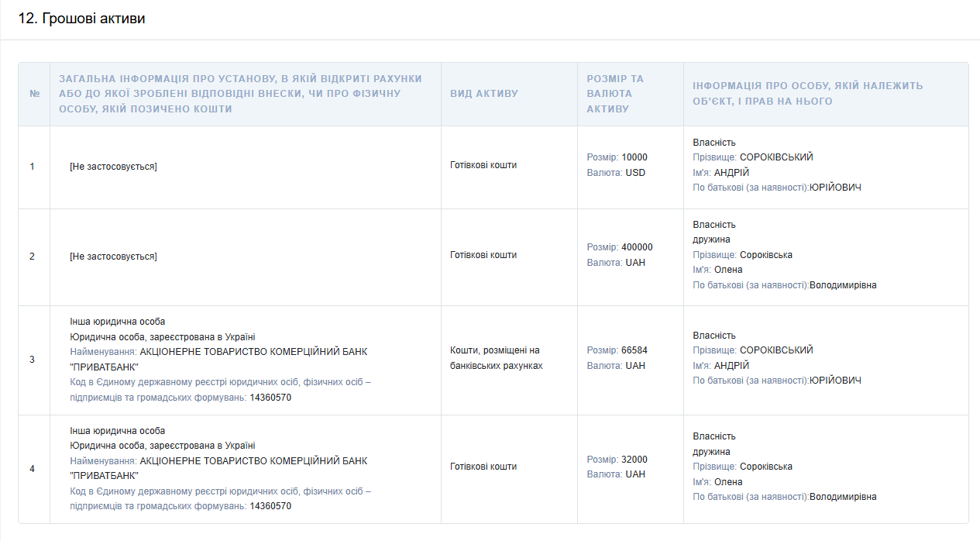Select the USD currency value
Viewport: 980px width, 541px height.
tap(635, 173)
